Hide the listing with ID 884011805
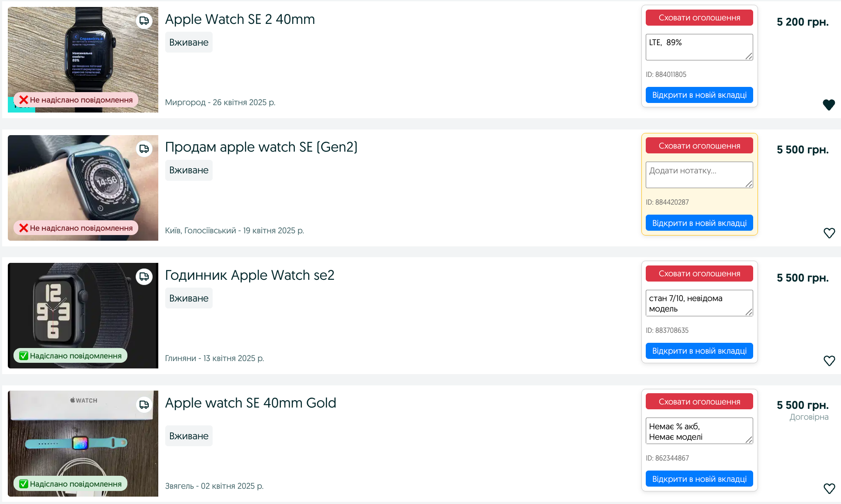841x504 pixels. click(x=699, y=18)
